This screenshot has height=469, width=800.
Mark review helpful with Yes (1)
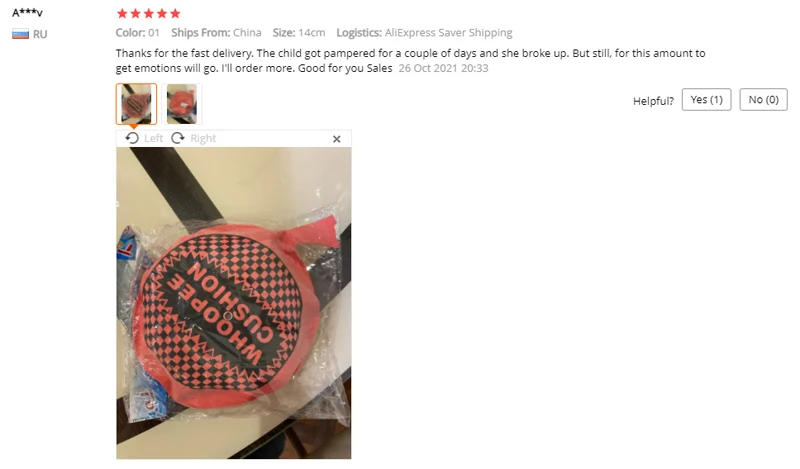(x=707, y=100)
